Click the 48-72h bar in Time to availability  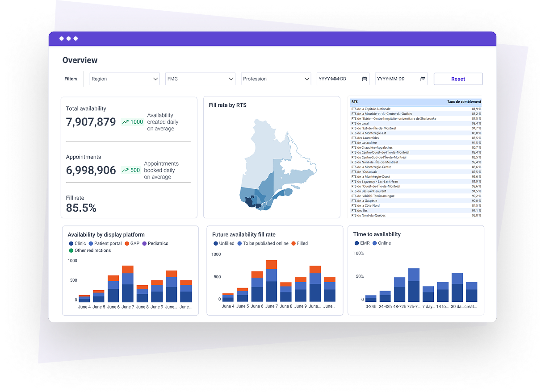pos(399,290)
